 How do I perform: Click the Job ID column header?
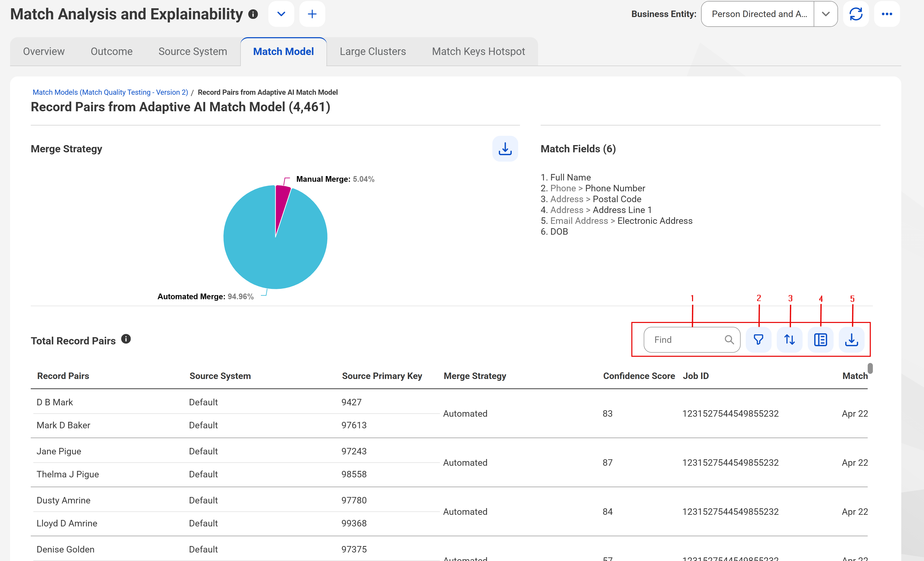(696, 376)
